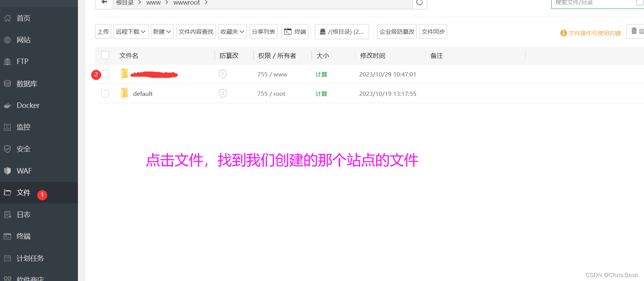Toggle tamper-proof shield for 755 / www row
The width and height of the screenshot is (644, 281).
[223, 74]
